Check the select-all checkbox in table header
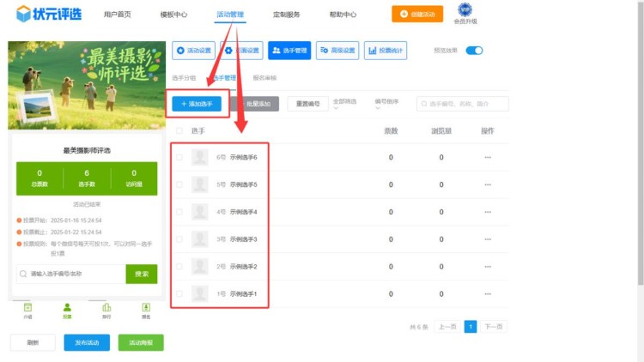 [x=179, y=131]
